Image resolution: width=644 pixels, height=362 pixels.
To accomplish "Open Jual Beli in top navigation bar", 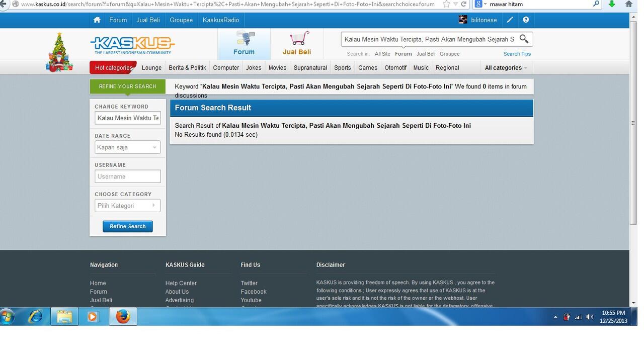I will (148, 20).
